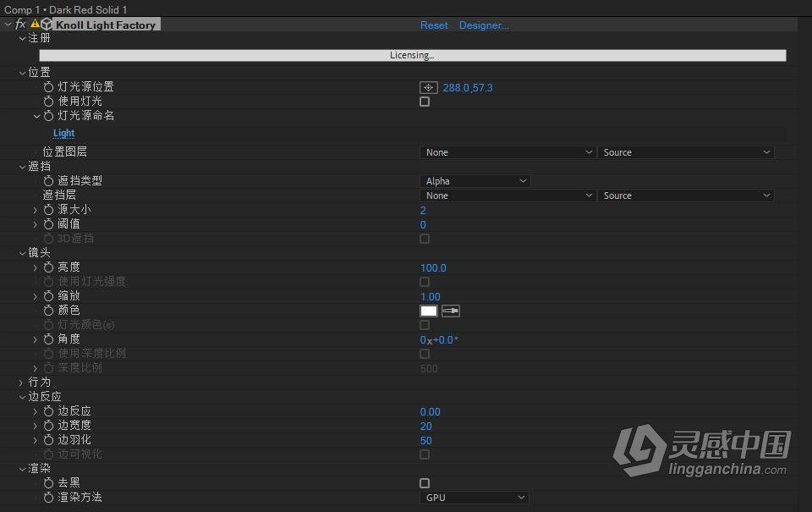Open the 位置图层 Source dropdown
Viewport: 812px width, 512px height.
686,152
